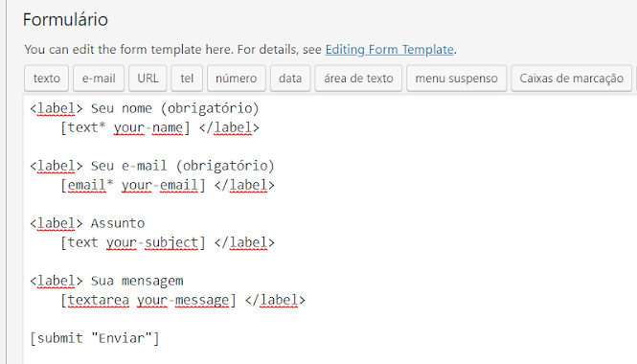Place cursor on the Seu nome label line
Screen dimensions: 637x364
145,108
